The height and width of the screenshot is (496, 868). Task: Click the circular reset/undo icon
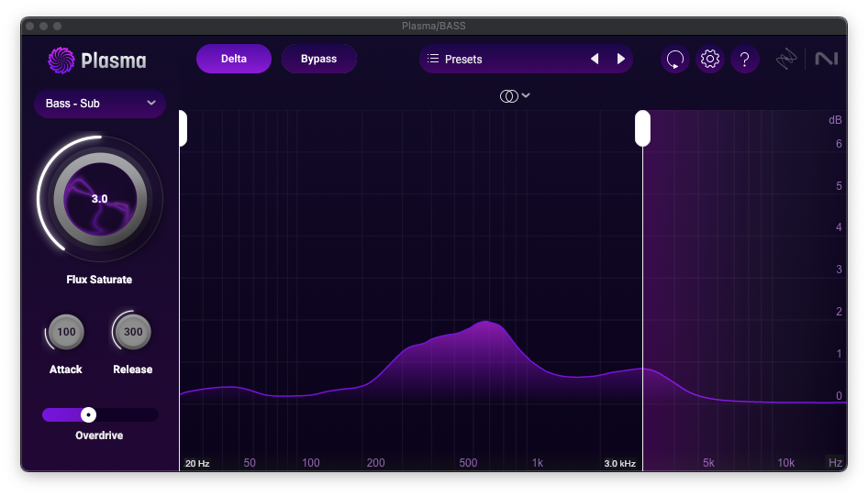tap(674, 60)
